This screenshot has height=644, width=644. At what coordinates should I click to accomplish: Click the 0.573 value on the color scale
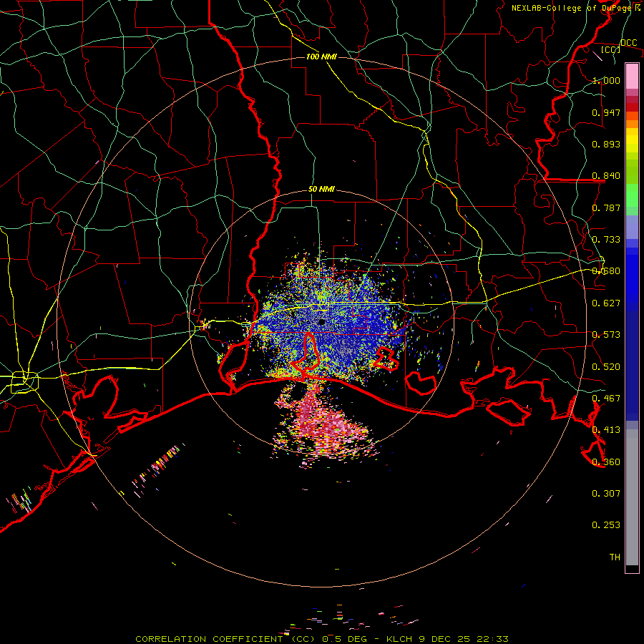pos(606,335)
